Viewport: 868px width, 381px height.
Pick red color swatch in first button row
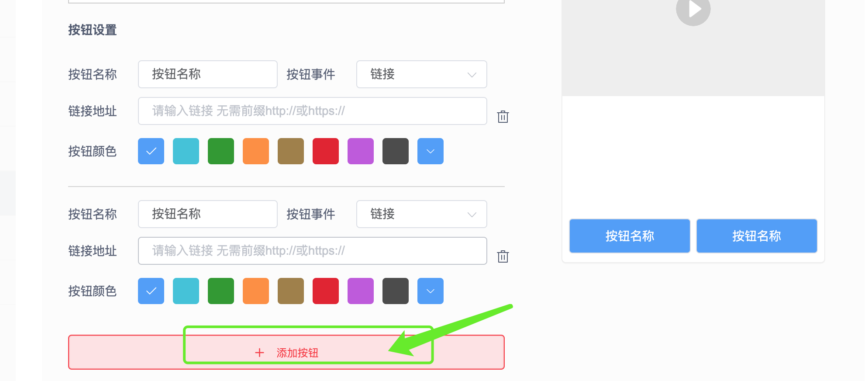(x=326, y=151)
